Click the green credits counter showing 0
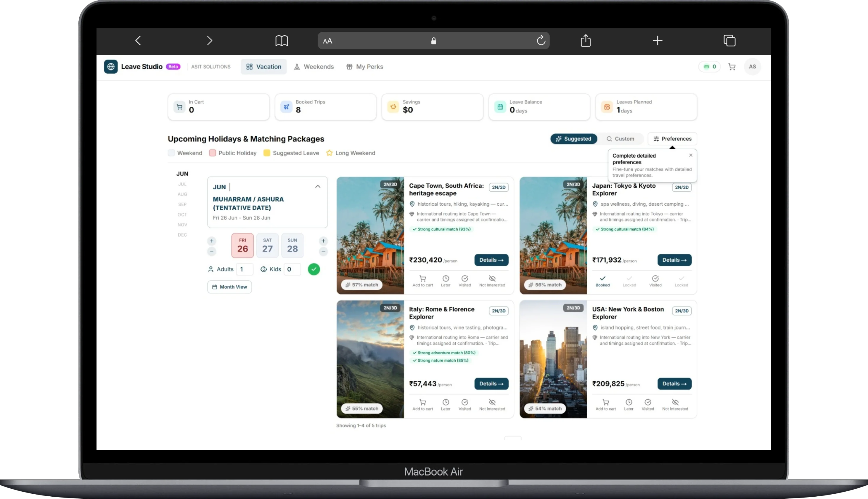 (709, 67)
